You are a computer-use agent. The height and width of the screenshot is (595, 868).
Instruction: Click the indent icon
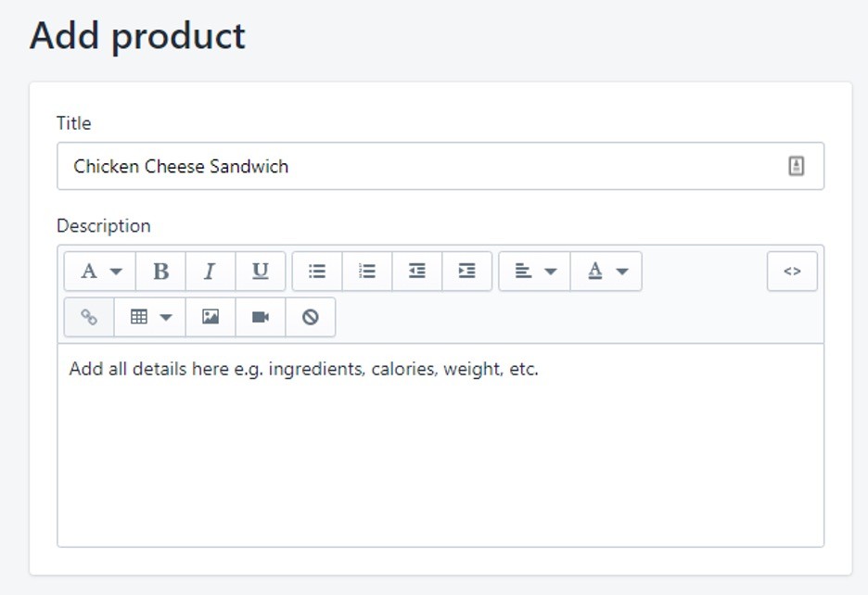coord(466,272)
